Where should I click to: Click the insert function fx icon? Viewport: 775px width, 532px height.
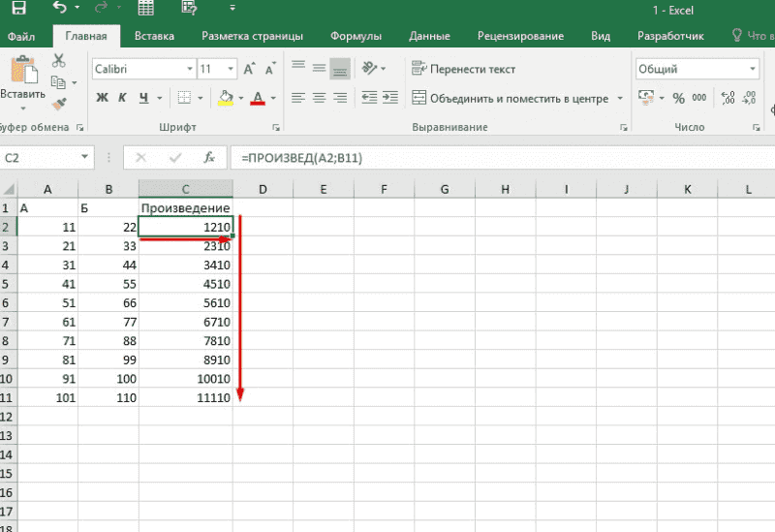pos(208,158)
